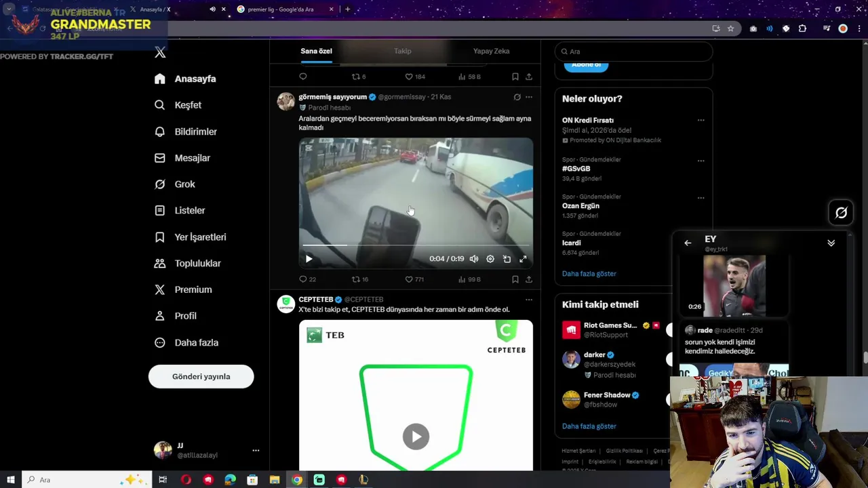Click the Gönderi yayınla button

pyautogui.click(x=201, y=377)
